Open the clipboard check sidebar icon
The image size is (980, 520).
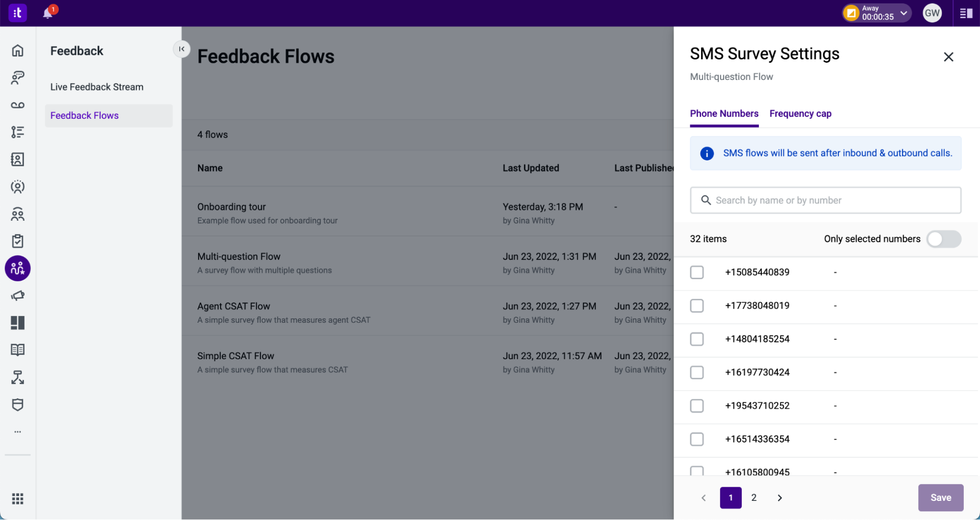pyautogui.click(x=18, y=241)
